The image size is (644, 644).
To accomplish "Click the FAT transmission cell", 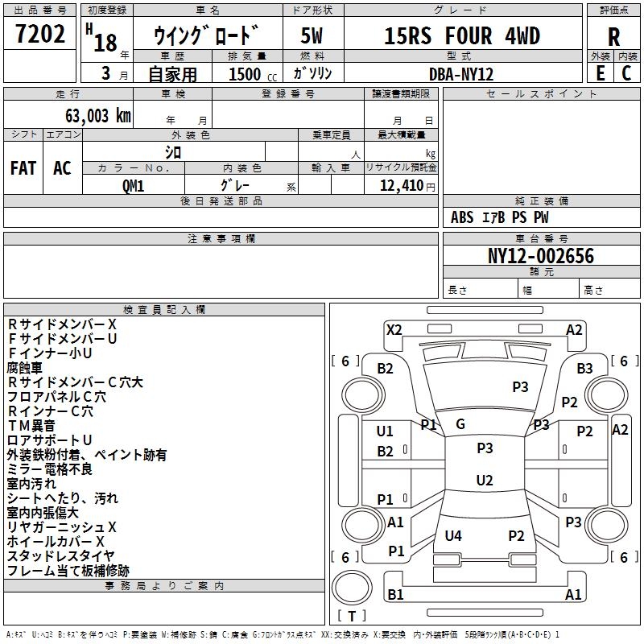I will (23, 168).
